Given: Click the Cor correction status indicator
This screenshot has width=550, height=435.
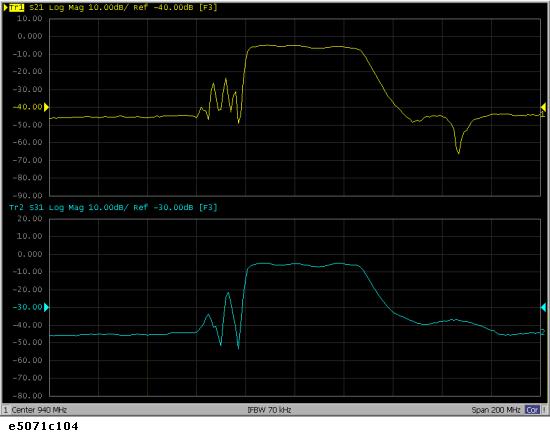Looking at the screenshot, I should point(532,410).
